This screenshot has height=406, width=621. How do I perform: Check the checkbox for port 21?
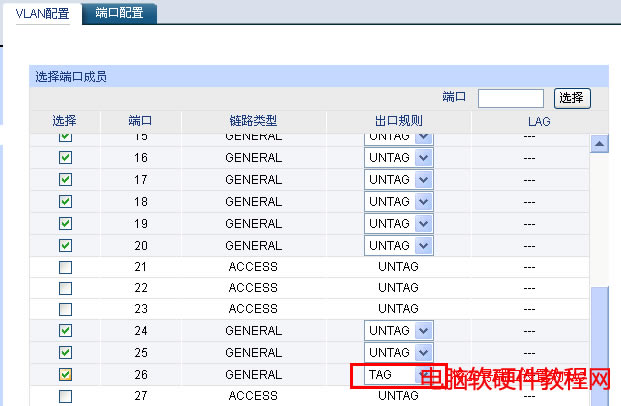66,268
